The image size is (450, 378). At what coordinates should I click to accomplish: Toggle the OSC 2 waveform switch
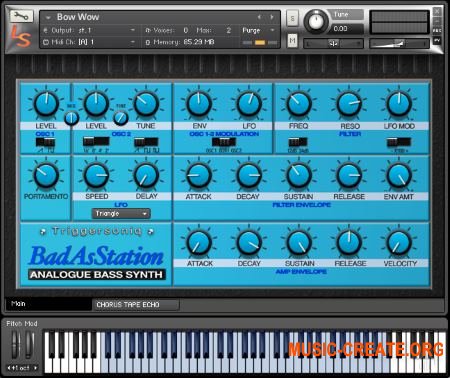(x=146, y=142)
